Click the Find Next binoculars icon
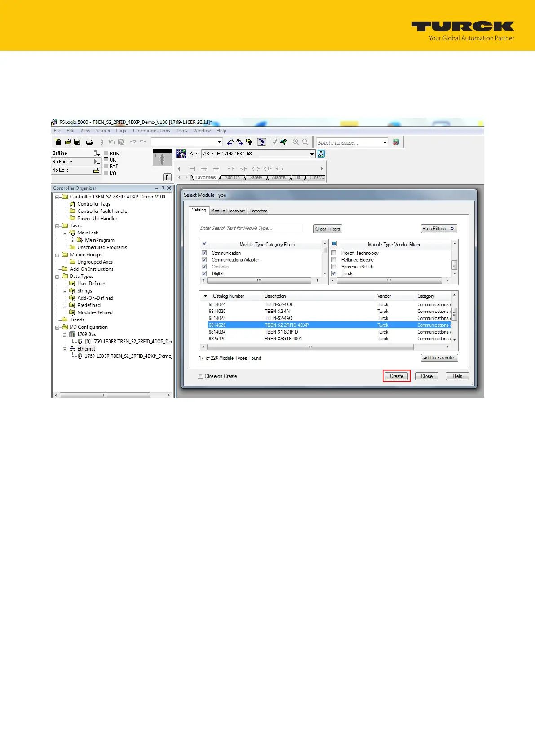The height and width of the screenshot is (756, 535). tap(240, 142)
